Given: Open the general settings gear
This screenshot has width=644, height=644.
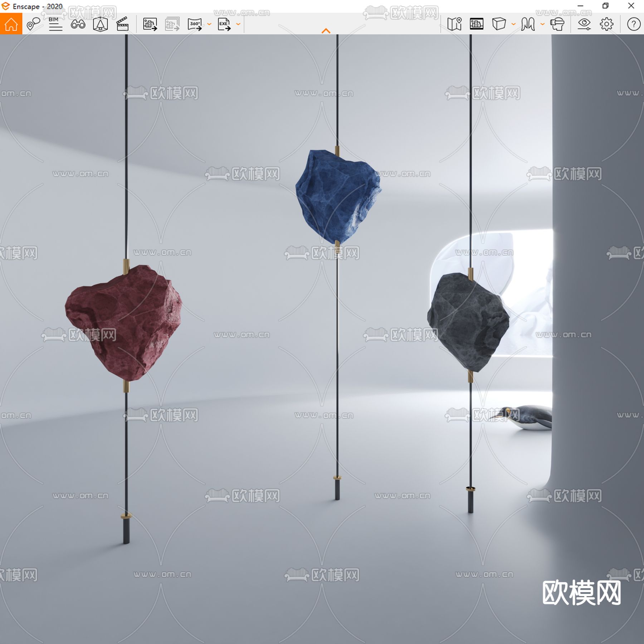Looking at the screenshot, I should 606,24.
